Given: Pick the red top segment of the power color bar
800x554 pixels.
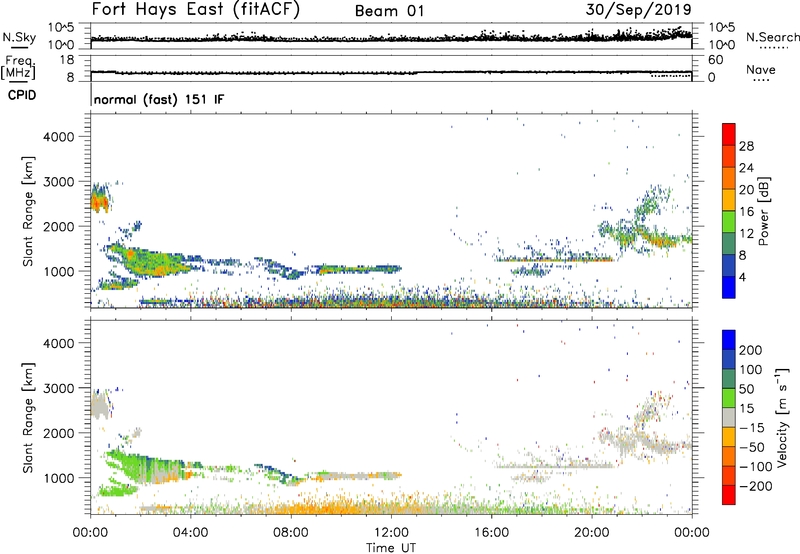Looking at the screenshot, I should tap(729, 134).
